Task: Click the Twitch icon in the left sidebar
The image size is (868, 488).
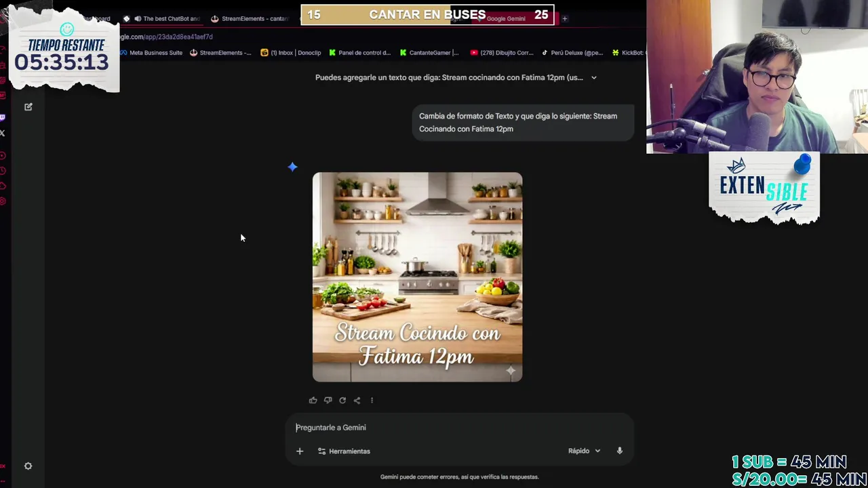Action: tap(3, 118)
